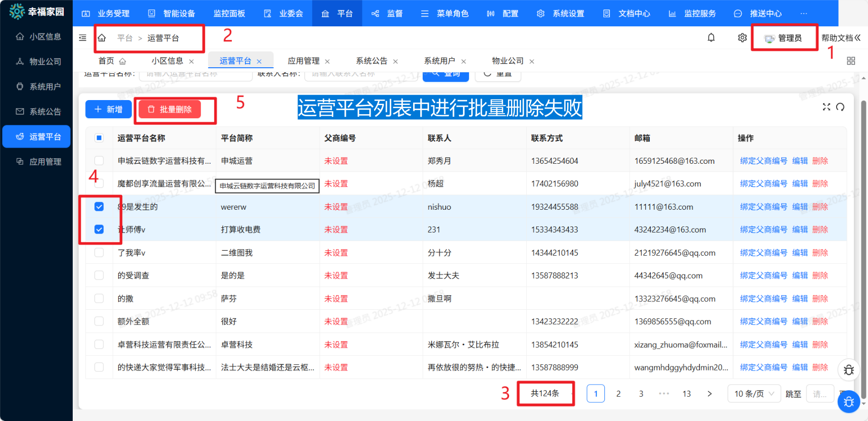The width and height of the screenshot is (868, 421).
Task: Uncheck the row with wererw
Action: [x=99, y=207]
